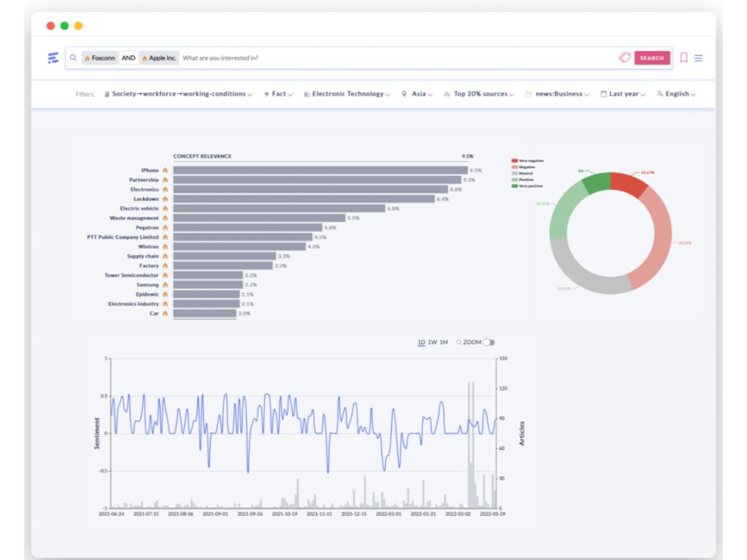The width and height of the screenshot is (747, 560).
Task: Click the Samsung concept label
Action: tap(148, 285)
